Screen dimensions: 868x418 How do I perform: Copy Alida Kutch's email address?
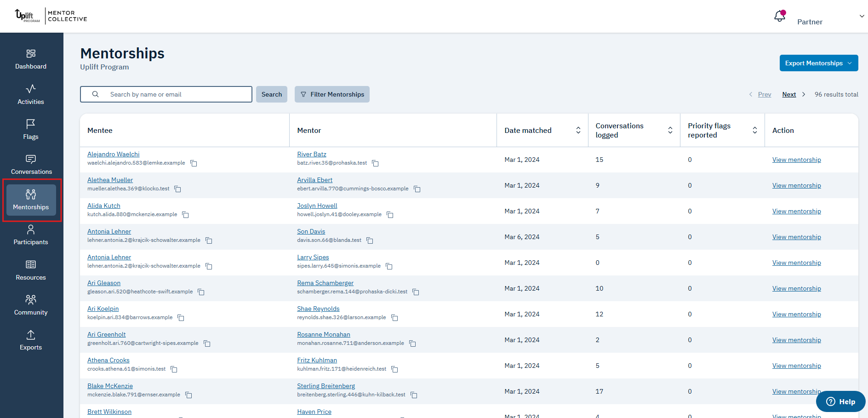[x=185, y=215]
